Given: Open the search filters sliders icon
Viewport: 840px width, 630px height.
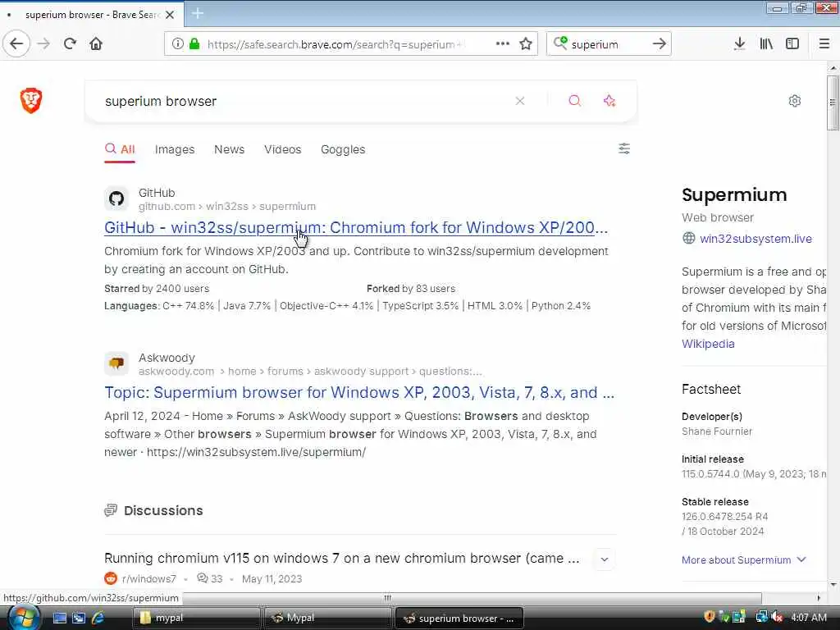Looking at the screenshot, I should point(624,148).
